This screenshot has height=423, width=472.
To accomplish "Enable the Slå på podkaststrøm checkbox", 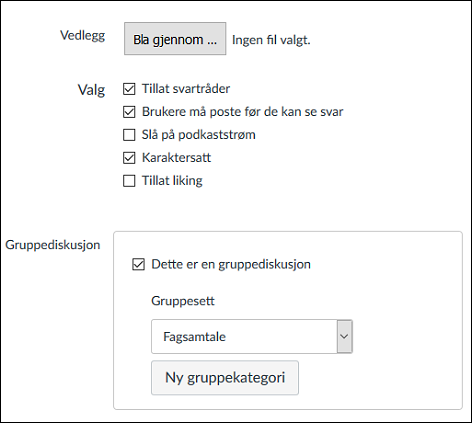I will (129, 135).
